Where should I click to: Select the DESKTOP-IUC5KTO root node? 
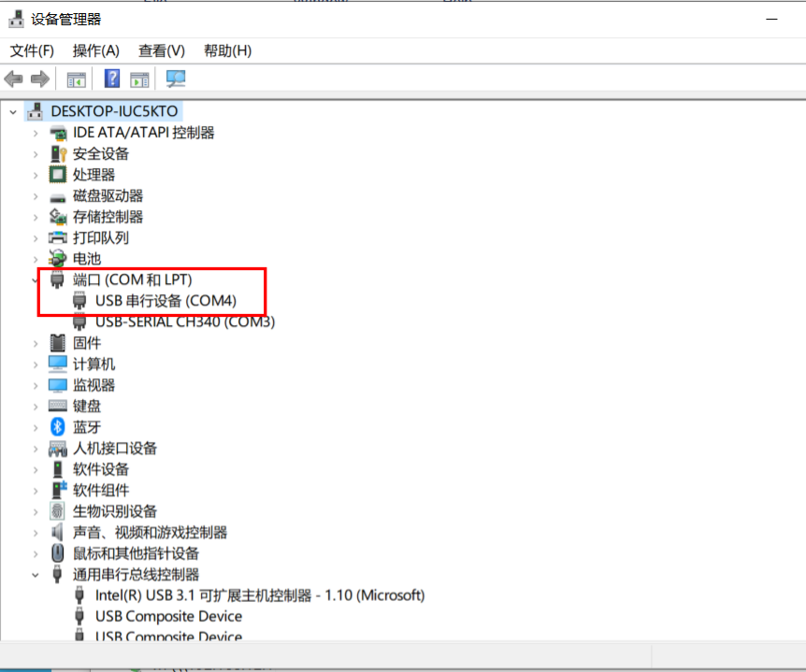point(113,110)
